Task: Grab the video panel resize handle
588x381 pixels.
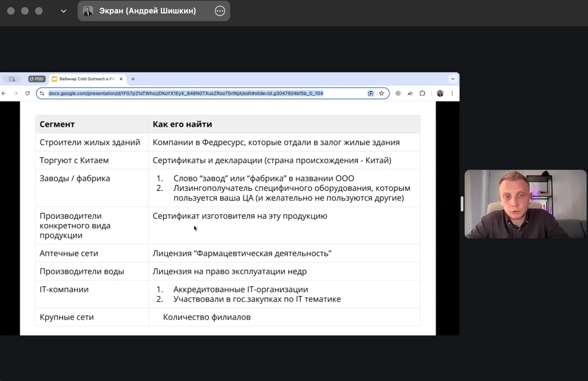Action: (x=462, y=204)
